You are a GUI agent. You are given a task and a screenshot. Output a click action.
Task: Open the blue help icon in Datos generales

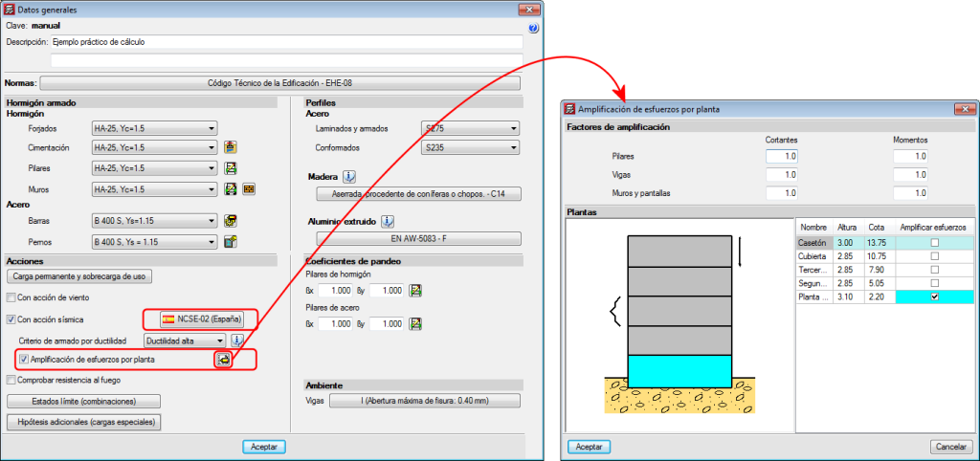[x=533, y=28]
